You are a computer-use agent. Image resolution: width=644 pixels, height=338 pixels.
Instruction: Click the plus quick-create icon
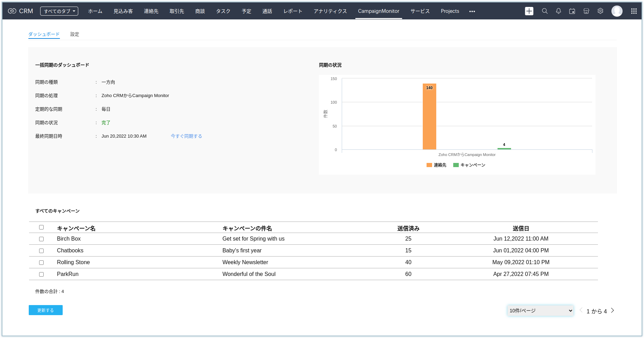529,11
